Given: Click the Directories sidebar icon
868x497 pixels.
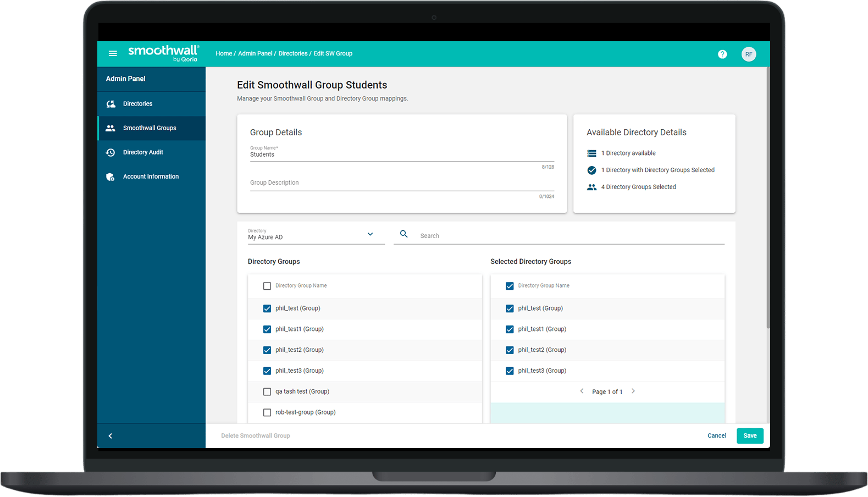Looking at the screenshot, I should pyautogui.click(x=111, y=104).
